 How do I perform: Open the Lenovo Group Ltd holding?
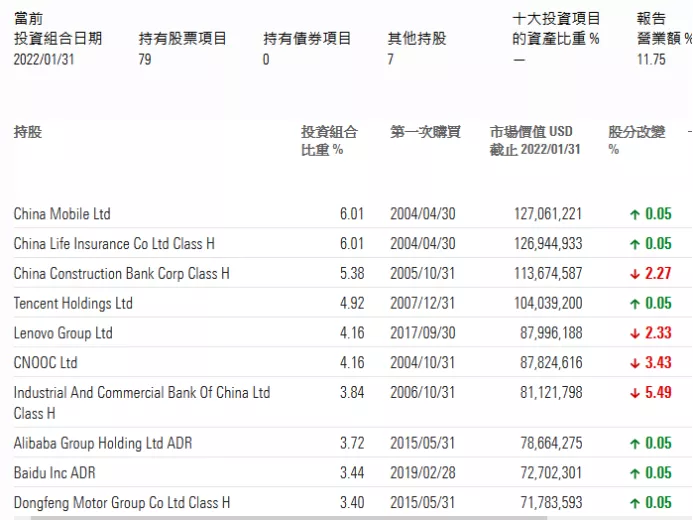tap(63, 333)
